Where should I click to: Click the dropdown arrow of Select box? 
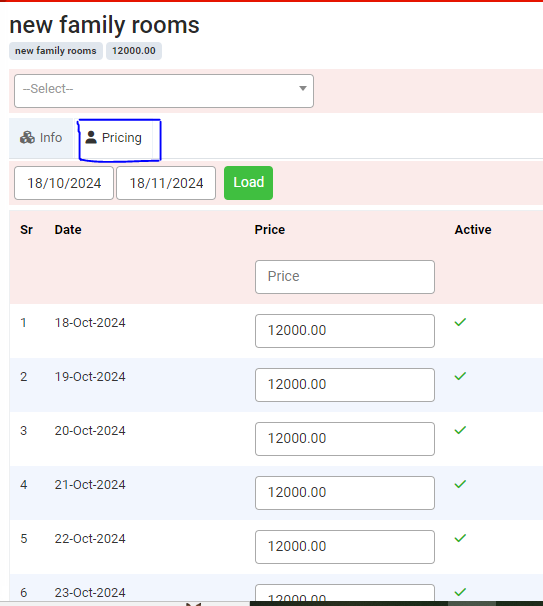click(303, 89)
